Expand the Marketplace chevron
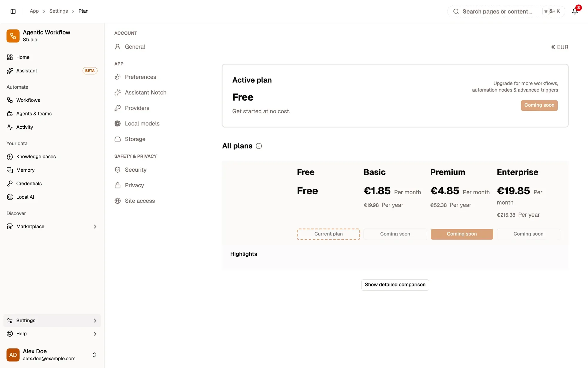 click(x=95, y=226)
